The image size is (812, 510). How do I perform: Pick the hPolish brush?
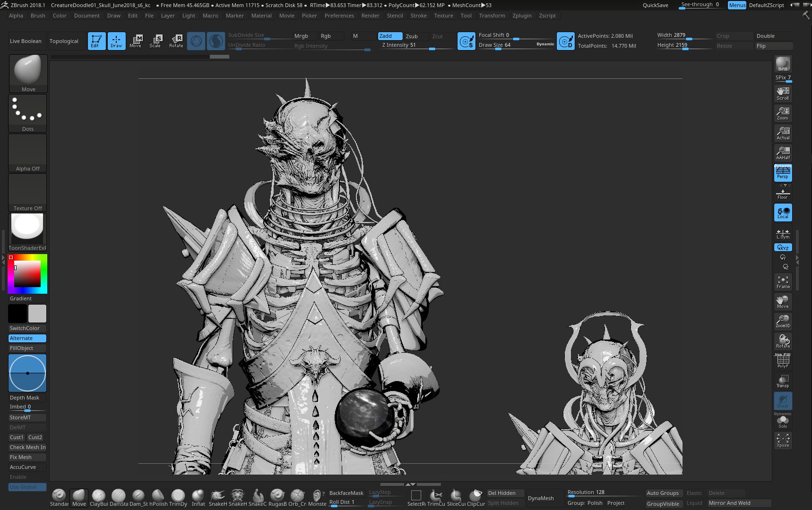[x=158, y=498]
